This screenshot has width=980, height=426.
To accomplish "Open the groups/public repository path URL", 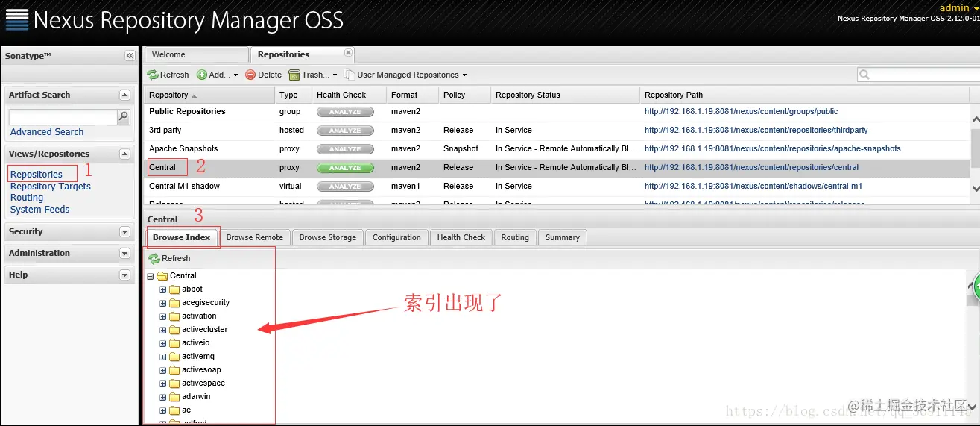I will point(741,112).
